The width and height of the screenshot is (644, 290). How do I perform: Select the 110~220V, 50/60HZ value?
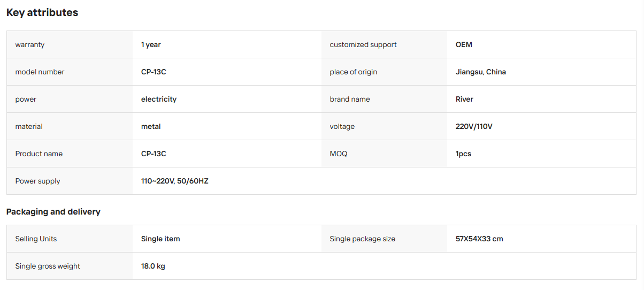pyautogui.click(x=175, y=181)
